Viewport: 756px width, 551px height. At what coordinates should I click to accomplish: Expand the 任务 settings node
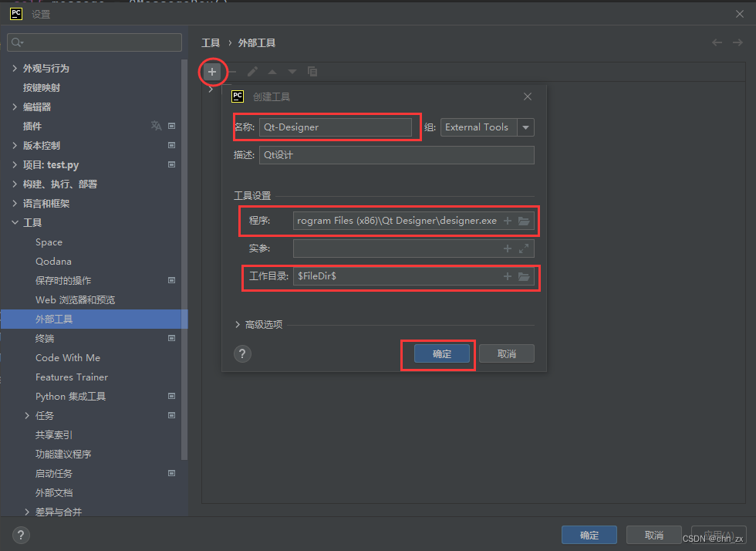pyautogui.click(x=27, y=416)
